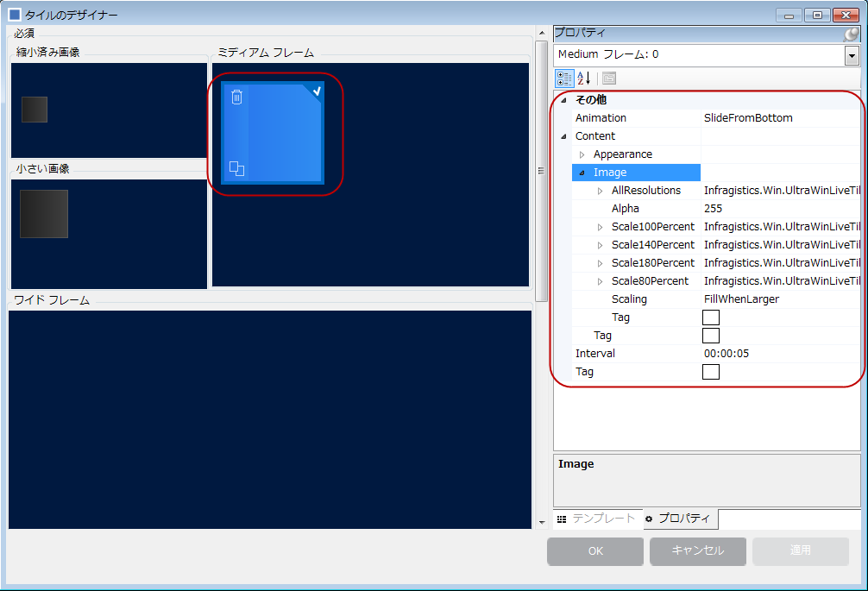This screenshot has height=591, width=868.
Task: Check the bottom Tag checkbox below Interval
Action: (x=710, y=371)
